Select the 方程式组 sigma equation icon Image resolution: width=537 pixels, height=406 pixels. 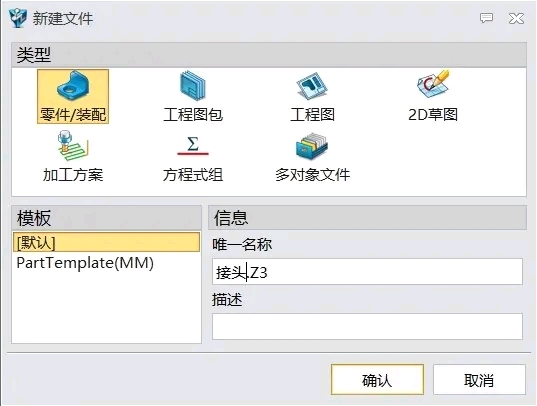pyautogui.click(x=193, y=146)
